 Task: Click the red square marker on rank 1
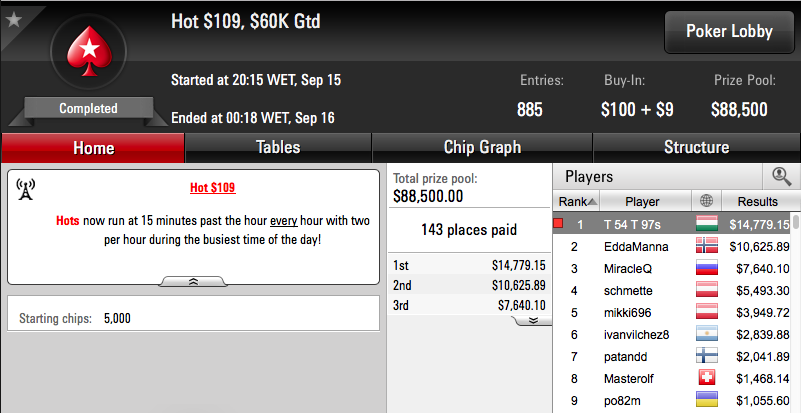[558, 224]
